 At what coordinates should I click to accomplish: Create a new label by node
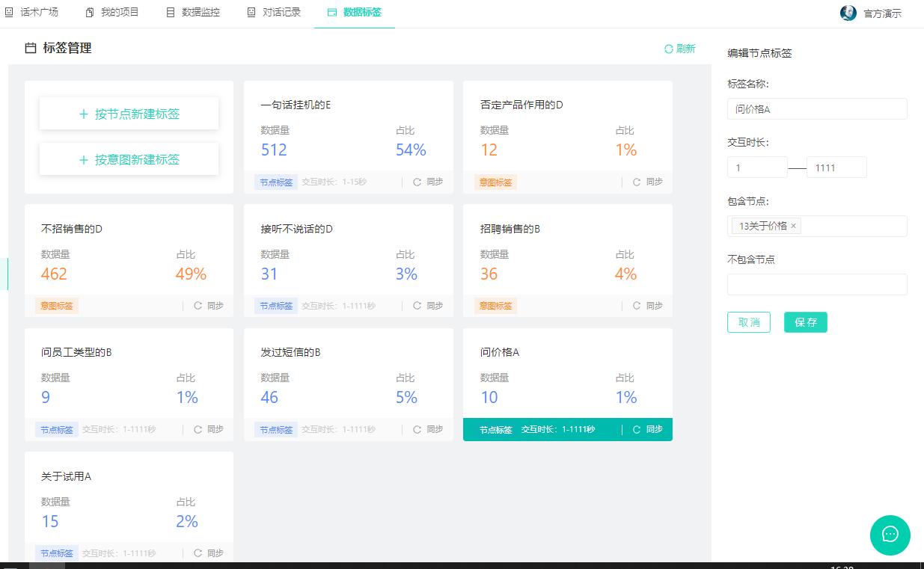[128, 113]
